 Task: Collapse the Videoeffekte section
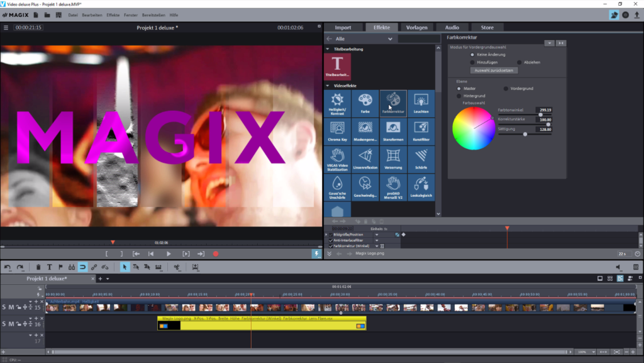327,86
